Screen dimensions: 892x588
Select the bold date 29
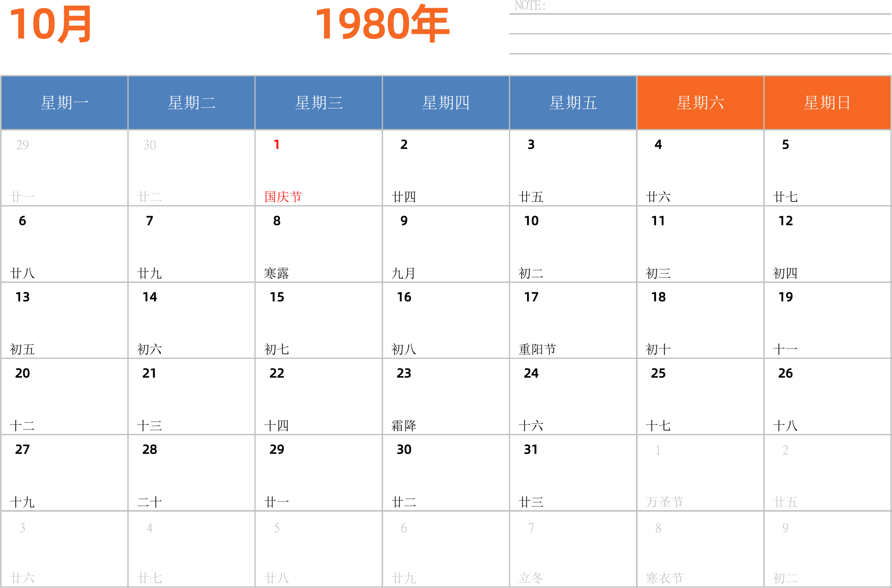coord(276,449)
